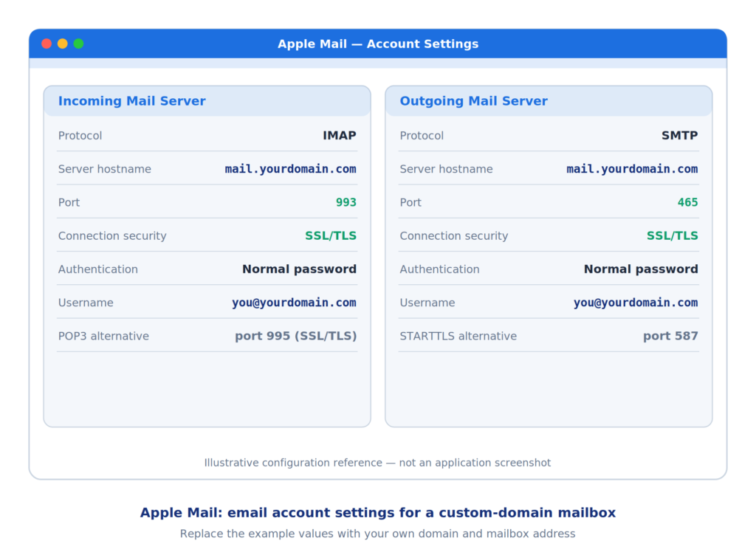Click the incoming port value 993
Image resolution: width=756 pixels, height=552 pixels.
point(346,202)
